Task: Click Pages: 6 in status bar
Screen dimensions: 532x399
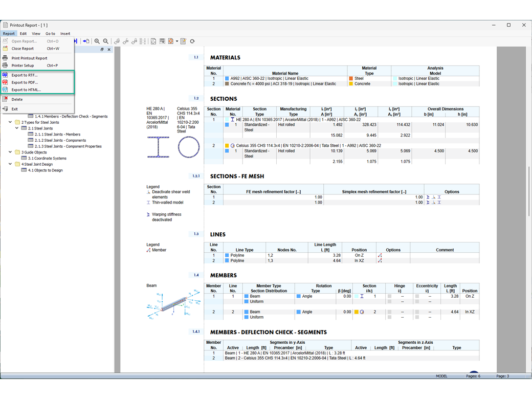Action: pos(473,376)
